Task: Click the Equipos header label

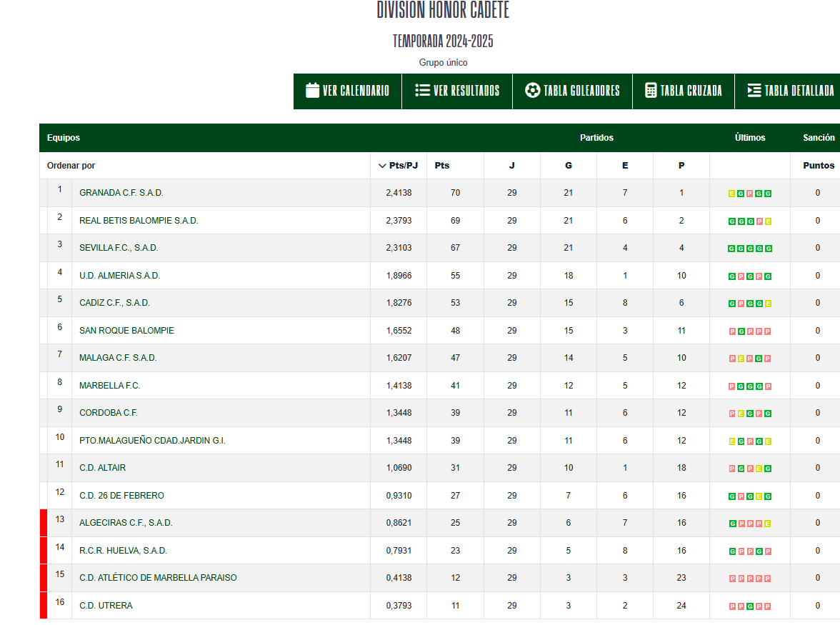Action: 63,138
